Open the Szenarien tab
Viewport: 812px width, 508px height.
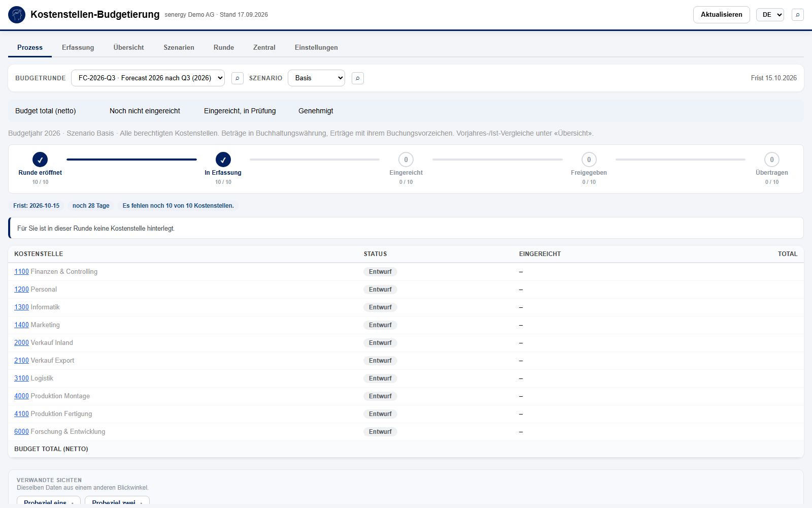179,47
